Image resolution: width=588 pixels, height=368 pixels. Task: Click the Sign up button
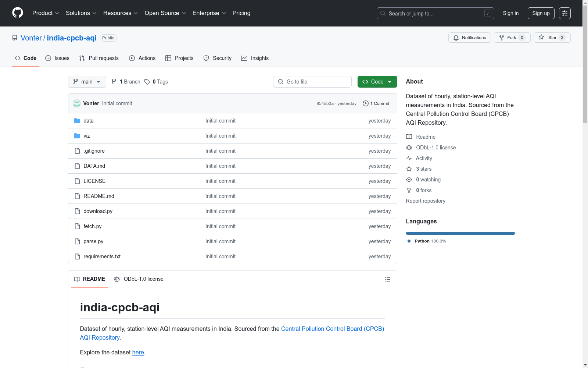[x=541, y=13]
